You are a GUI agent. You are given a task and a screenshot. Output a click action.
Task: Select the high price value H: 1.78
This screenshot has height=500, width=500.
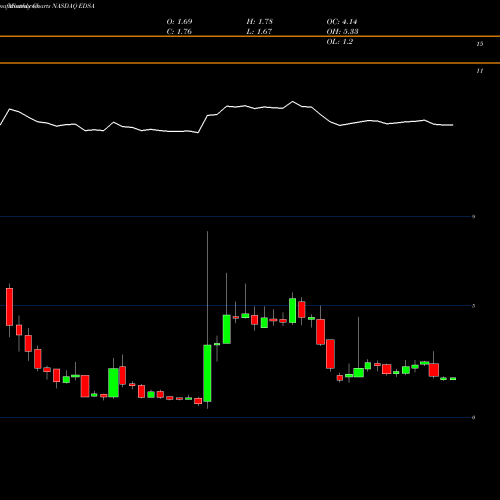[x=260, y=22]
